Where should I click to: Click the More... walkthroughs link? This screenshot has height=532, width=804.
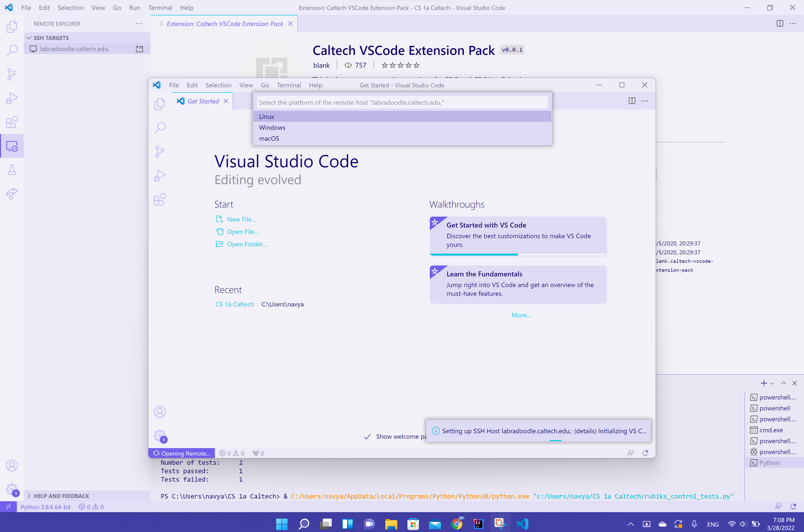(521, 315)
